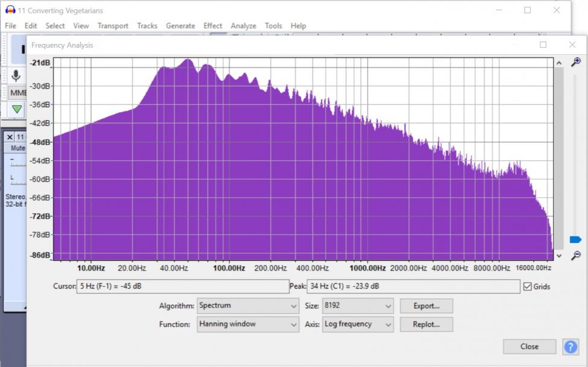Click the Peak readout field

(413, 286)
